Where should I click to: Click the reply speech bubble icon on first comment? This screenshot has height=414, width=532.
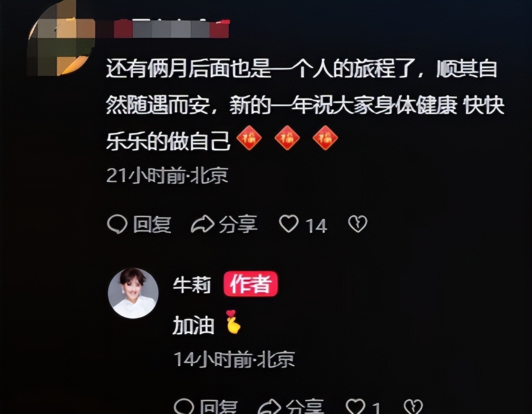tap(117, 224)
